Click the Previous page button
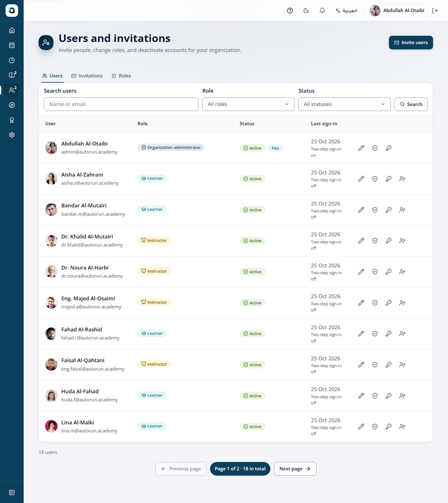The height and width of the screenshot is (503, 448). [x=181, y=469]
